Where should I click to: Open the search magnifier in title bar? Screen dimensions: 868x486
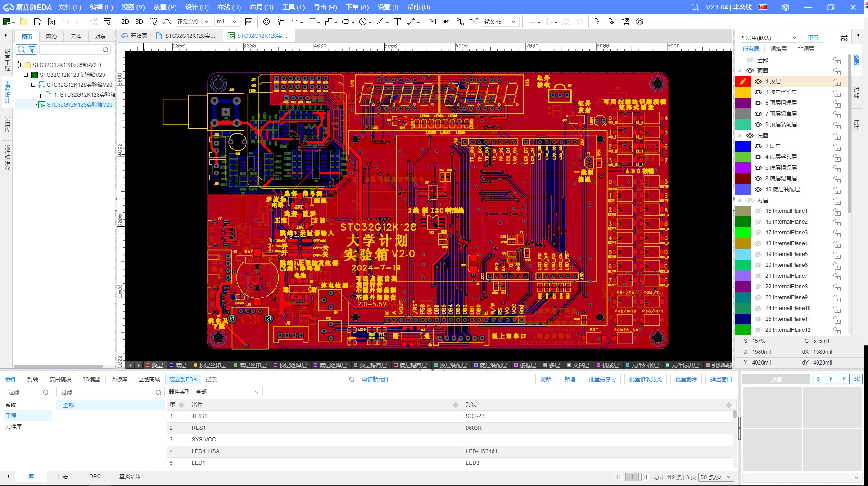point(695,7)
